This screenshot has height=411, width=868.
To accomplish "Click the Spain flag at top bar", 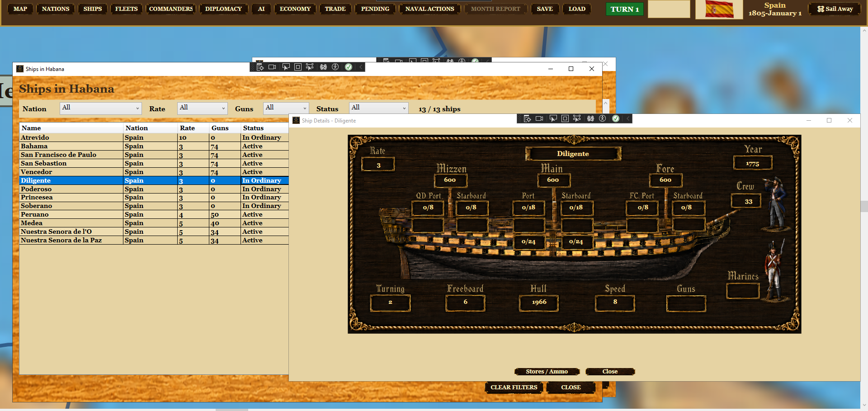I will (719, 9).
